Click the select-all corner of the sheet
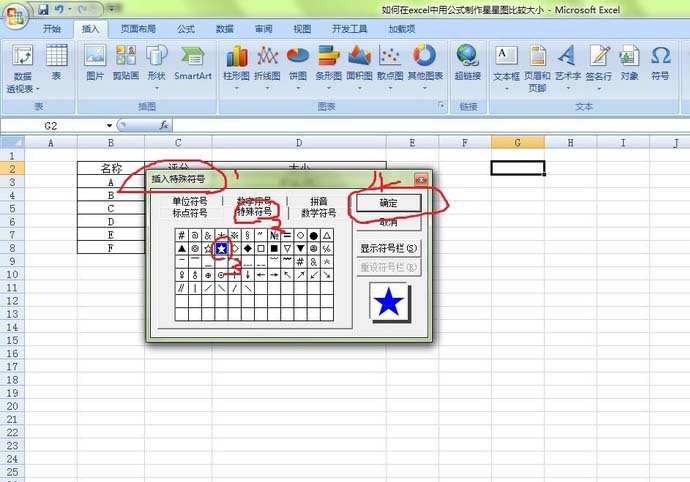The width and height of the screenshot is (690, 482). 12,143
